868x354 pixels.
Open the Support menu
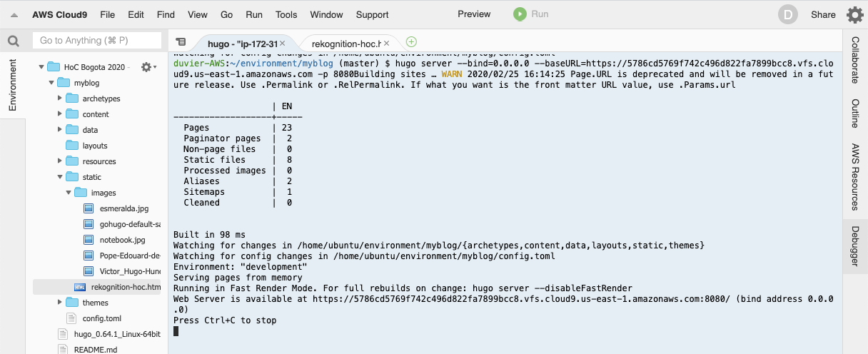click(373, 14)
